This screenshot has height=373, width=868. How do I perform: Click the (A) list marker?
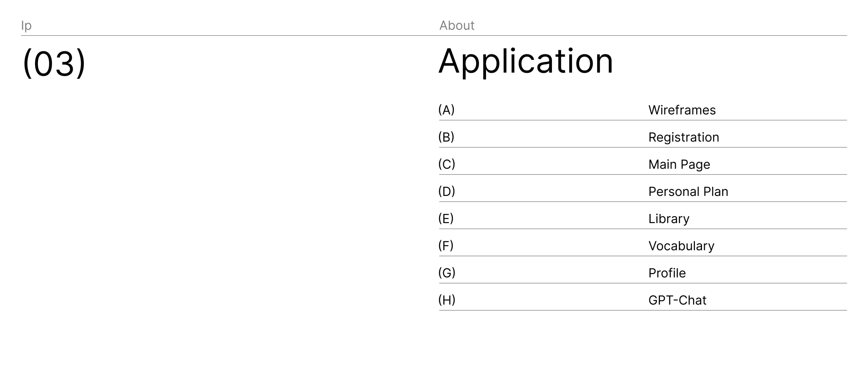(446, 110)
